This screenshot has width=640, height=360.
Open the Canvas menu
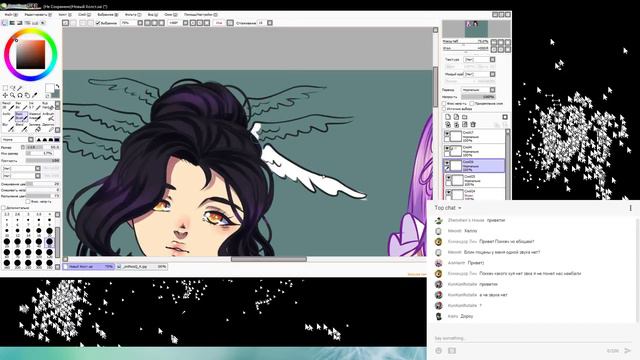click(x=64, y=15)
